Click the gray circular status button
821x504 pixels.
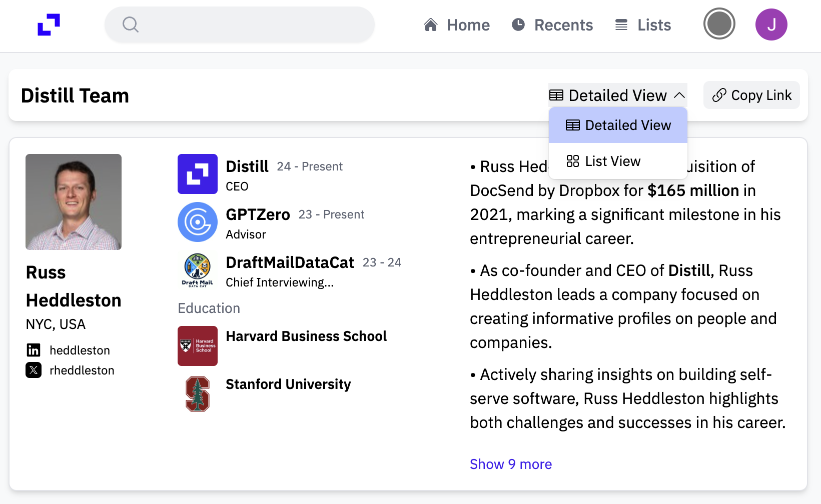(x=719, y=24)
